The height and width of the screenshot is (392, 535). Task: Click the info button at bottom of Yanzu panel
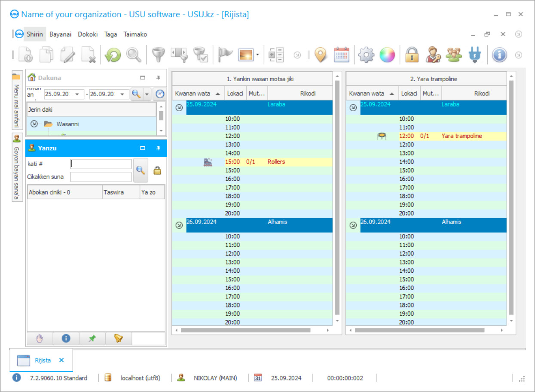(65, 338)
